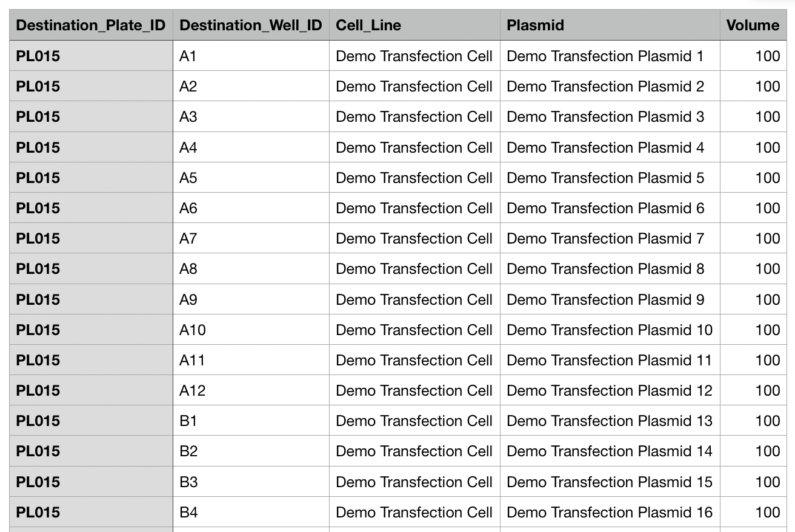The width and height of the screenshot is (795, 532).
Task: Click the Demo Transfection Plasmid 10 cell
Action: click(x=610, y=330)
